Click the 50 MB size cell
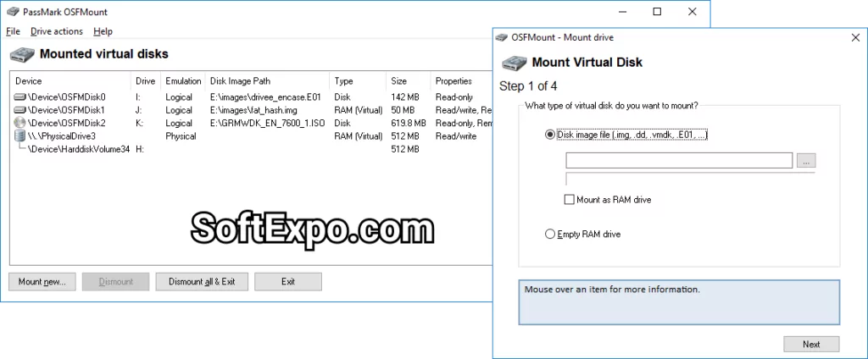 (403, 110)
